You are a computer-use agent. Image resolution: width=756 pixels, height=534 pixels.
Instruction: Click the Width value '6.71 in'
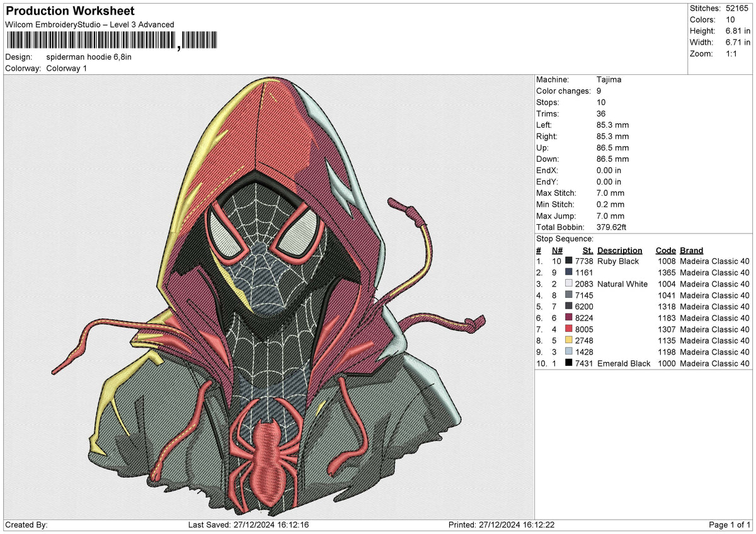(x=738, y=42)
